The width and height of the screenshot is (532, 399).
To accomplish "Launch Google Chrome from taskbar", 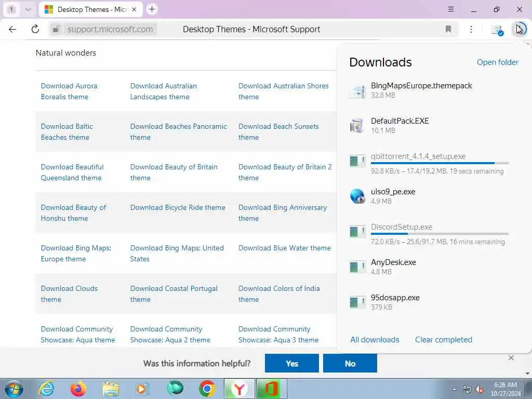I will 207,389.
